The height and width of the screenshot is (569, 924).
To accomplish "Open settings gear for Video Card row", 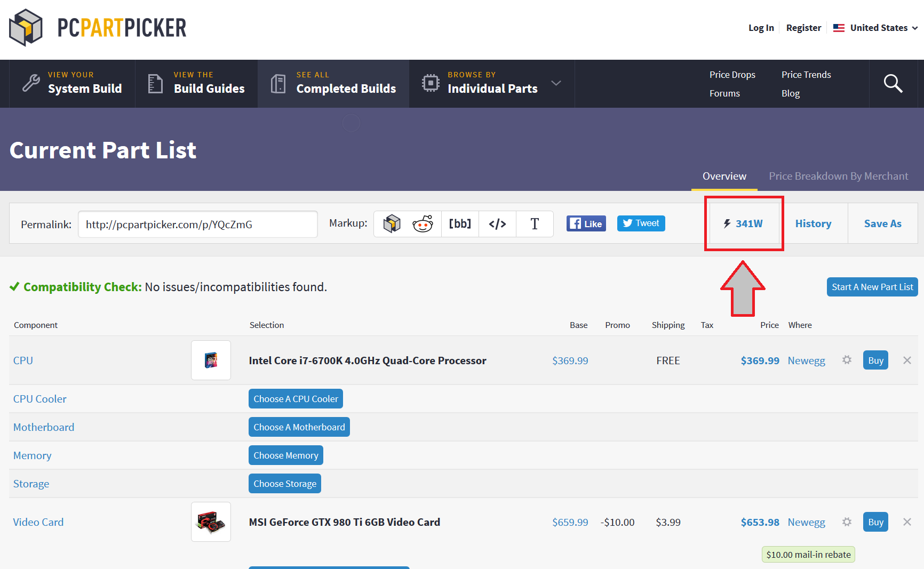I will pyautogui.click(x=847, y=522).
